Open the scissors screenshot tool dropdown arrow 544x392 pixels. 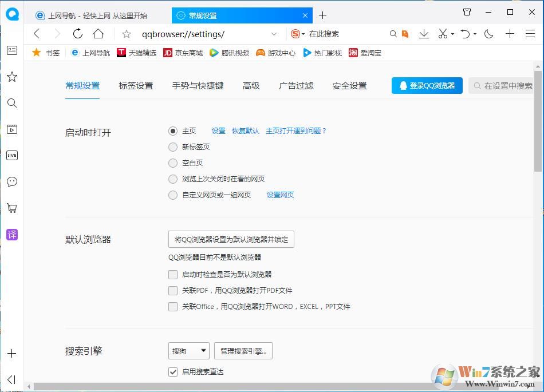(452, 34)
